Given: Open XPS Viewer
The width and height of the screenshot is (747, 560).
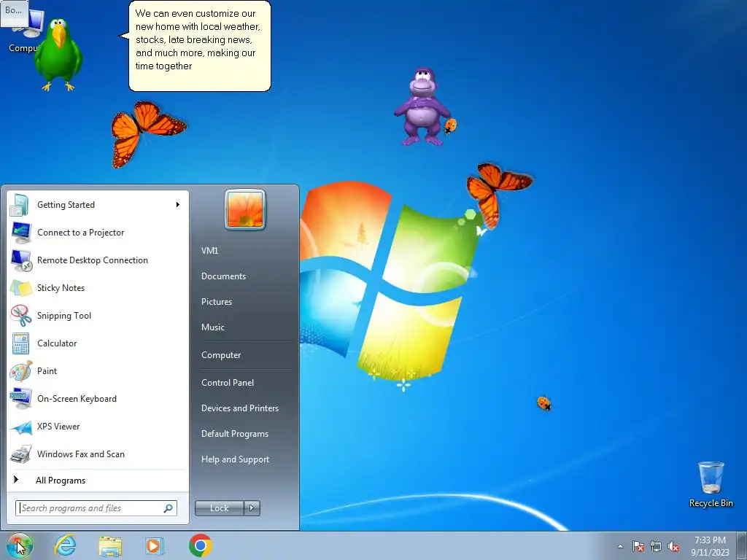Looking at the screenshot, I should click(x=98, y=426).
